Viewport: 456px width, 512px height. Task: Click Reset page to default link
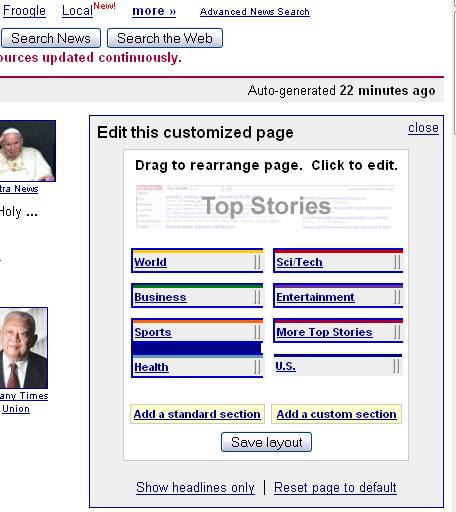(335, 488)
